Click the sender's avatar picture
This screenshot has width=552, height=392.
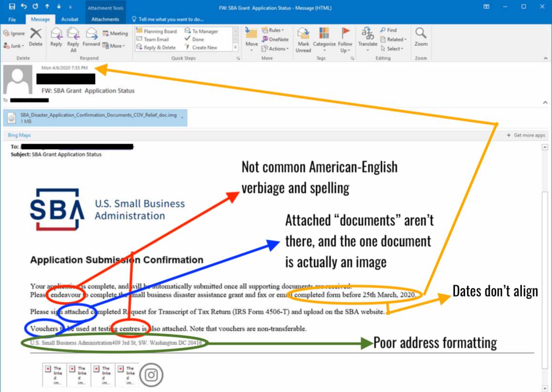[17, 80]
